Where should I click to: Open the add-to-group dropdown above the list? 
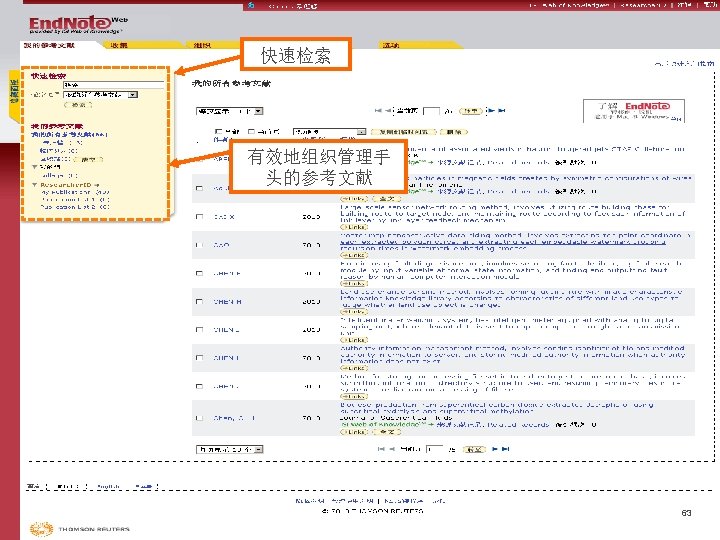(329, 132)
